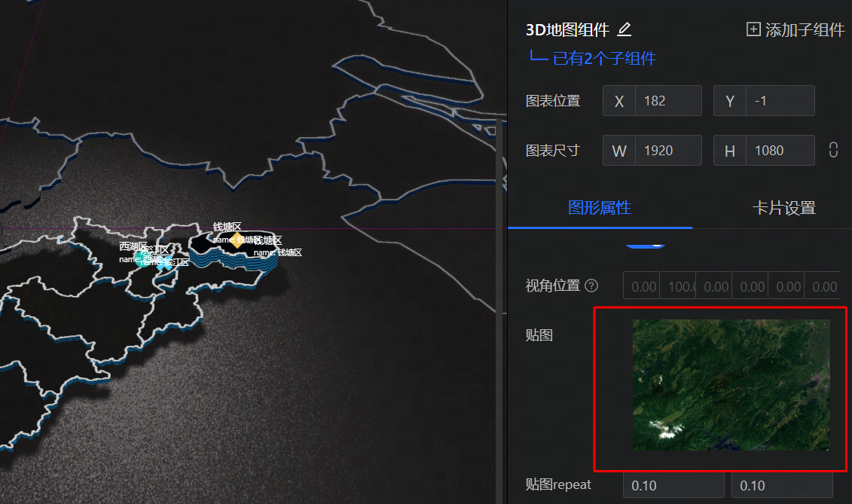Click the yellow diamond marker on 钱塘区
This screenshot has height=504, width=852.
click(x=237, y=240)
